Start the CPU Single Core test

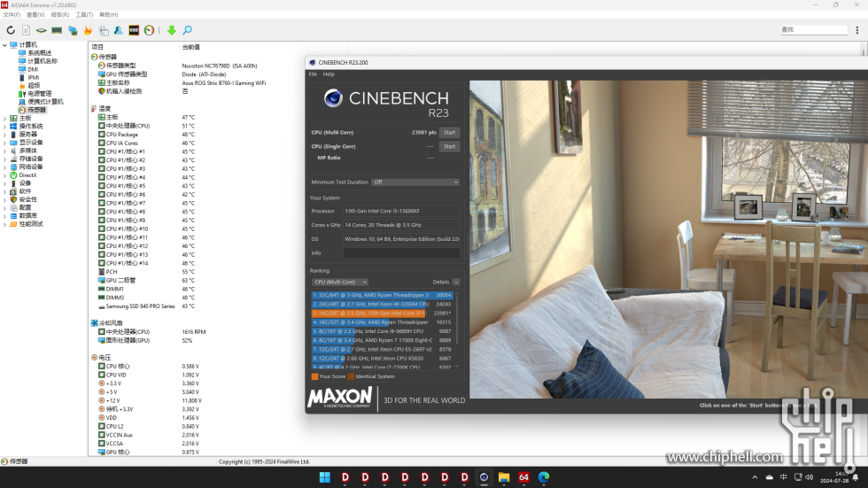[x=450, y=147]
